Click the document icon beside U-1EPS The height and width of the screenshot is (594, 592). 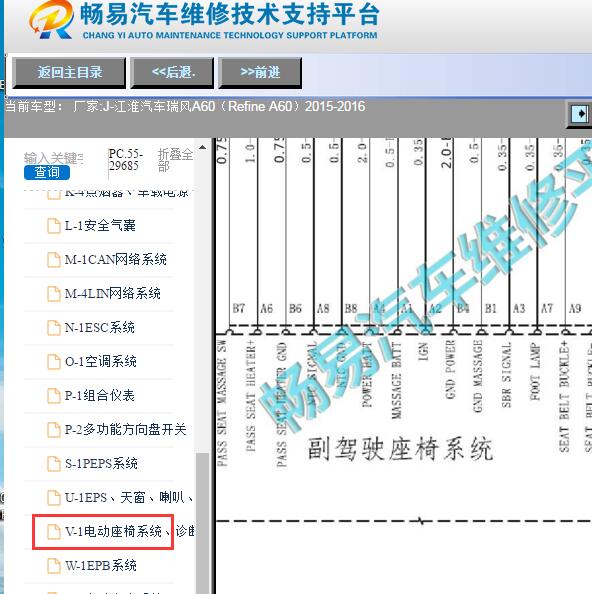coord(53,498)
